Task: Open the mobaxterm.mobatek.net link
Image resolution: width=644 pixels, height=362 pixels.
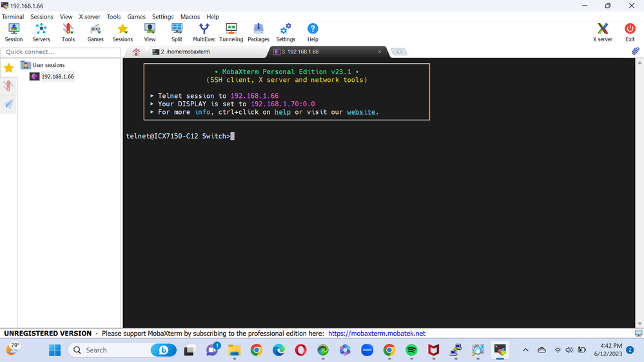Action: [376, 334]
